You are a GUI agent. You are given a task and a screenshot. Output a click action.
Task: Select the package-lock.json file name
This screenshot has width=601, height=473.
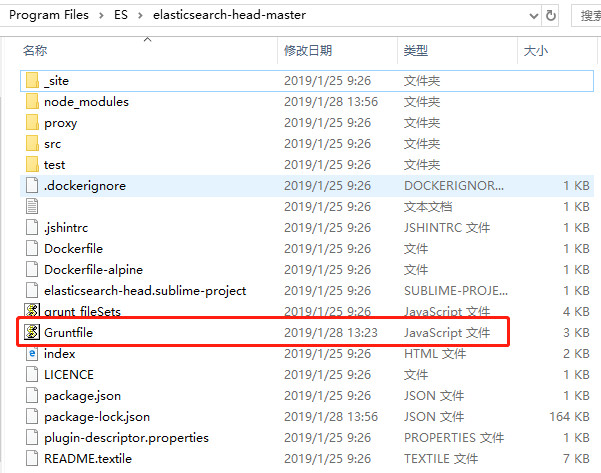[x=97, y=417]
